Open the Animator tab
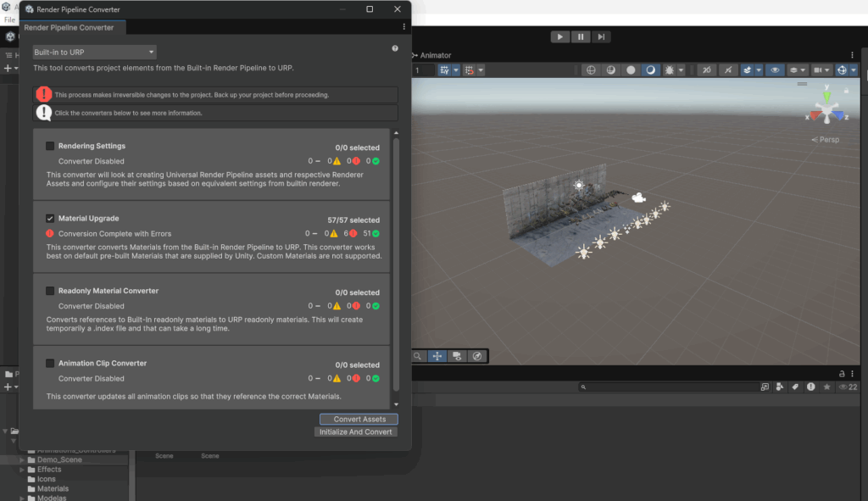The width and height of the screenshot is (868, 501). pyautogui.click(x=431, y=55)
